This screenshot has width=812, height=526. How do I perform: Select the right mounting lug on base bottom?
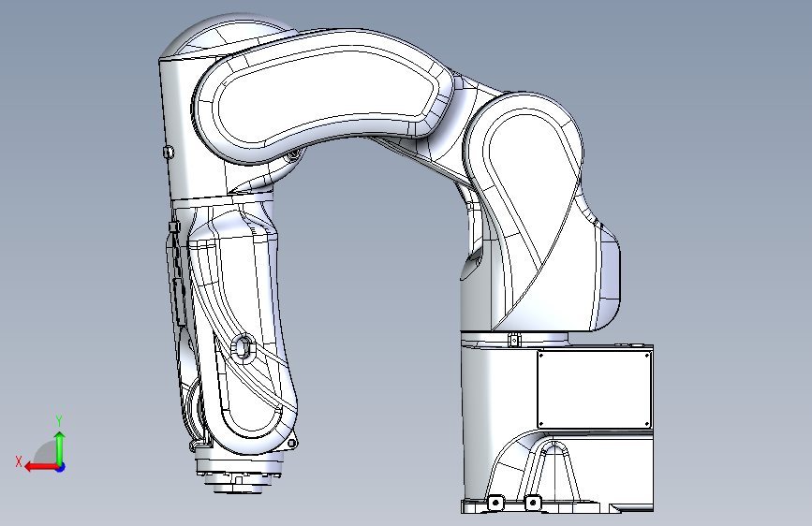(x=532, y=503)
